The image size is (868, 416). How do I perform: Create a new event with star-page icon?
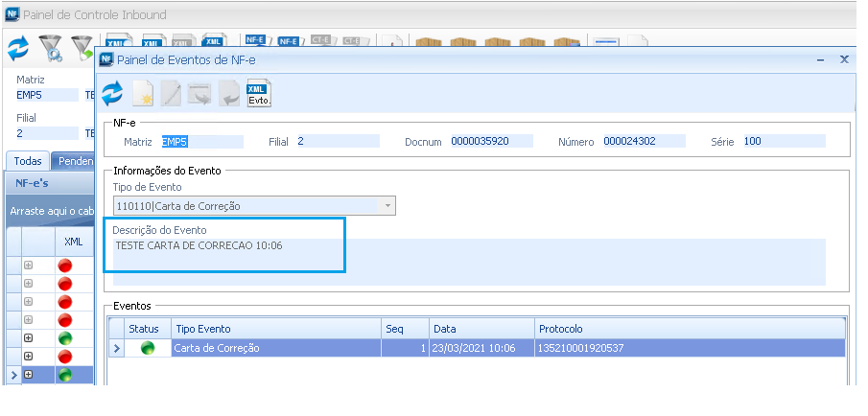[x=143, y=94]
